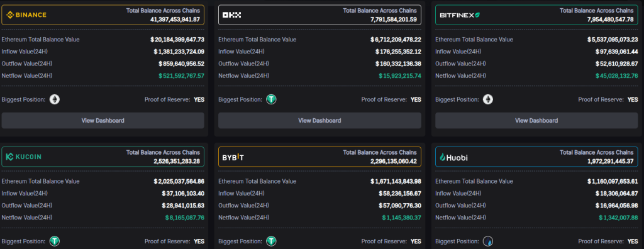This screenshot has width=644, height=249.
Task: Click Bybit outflow value $57,090,776.30
Action: click(399, 206)
